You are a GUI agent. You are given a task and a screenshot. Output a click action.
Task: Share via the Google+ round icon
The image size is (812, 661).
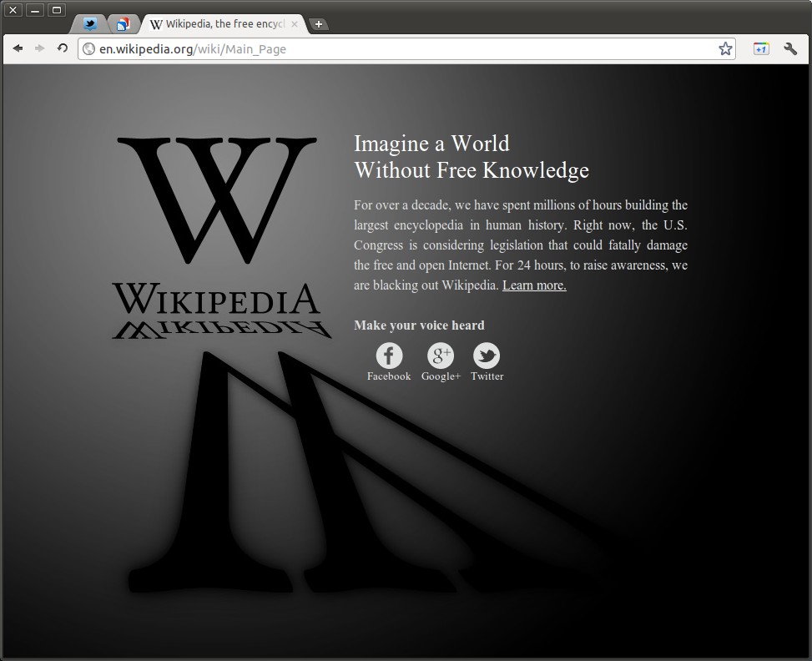(x=440, y=356)
